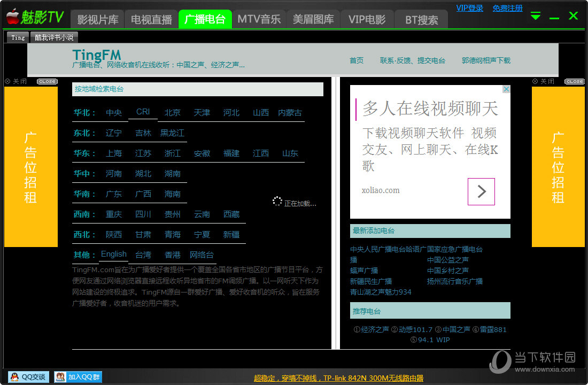Click the 加入QQ群 button
Screen dimensions: 588x385
pyautogui.click(x=78, y=377)
